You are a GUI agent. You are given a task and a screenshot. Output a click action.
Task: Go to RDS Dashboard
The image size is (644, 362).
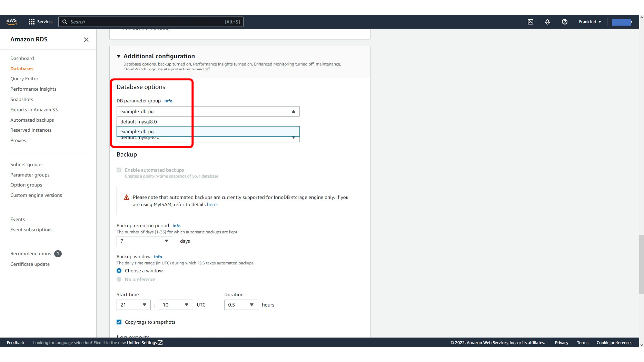pyautogui.click(x=22, y=58)
